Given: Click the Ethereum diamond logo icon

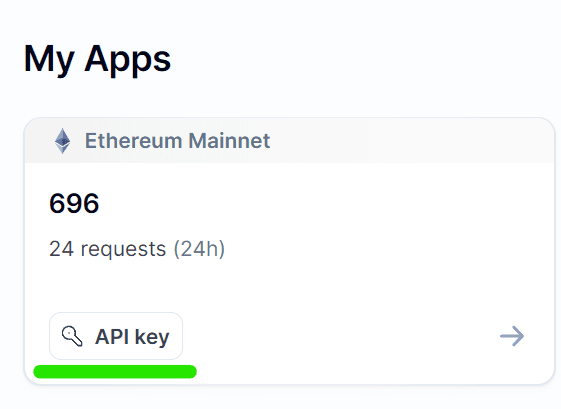Looking at the screenshot, I should [63, 141].
